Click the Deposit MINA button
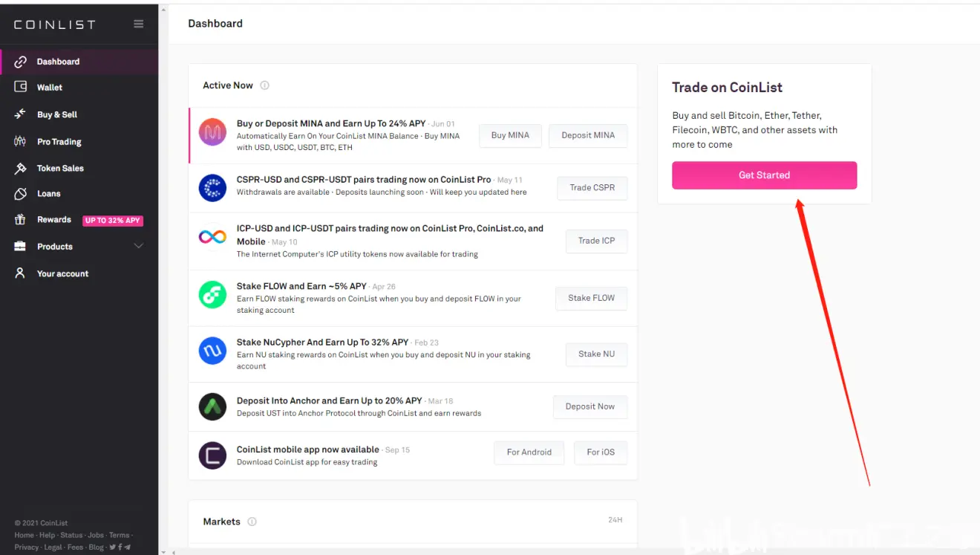The height and width of the screenshot is (555, 980). [x=588, y=135]
